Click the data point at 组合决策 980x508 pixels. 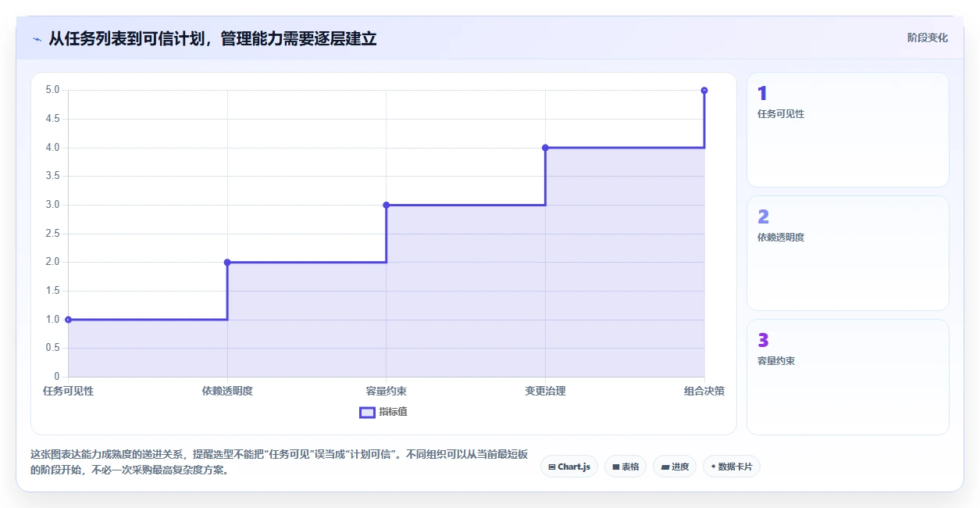tap(704, 91)
